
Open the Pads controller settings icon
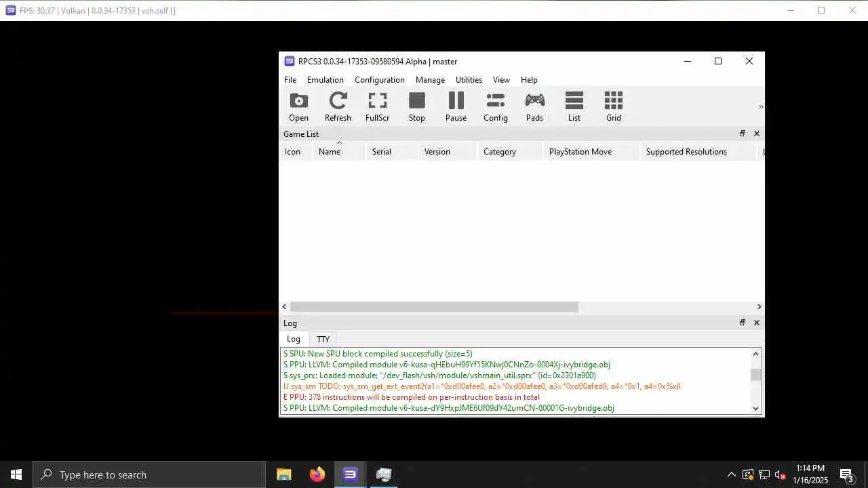click(534, 107)
